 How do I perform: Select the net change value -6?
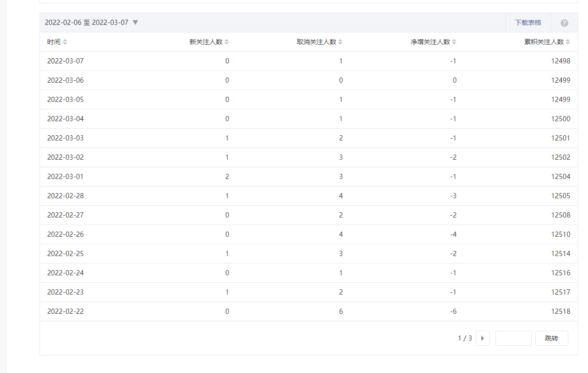[453, 311]
